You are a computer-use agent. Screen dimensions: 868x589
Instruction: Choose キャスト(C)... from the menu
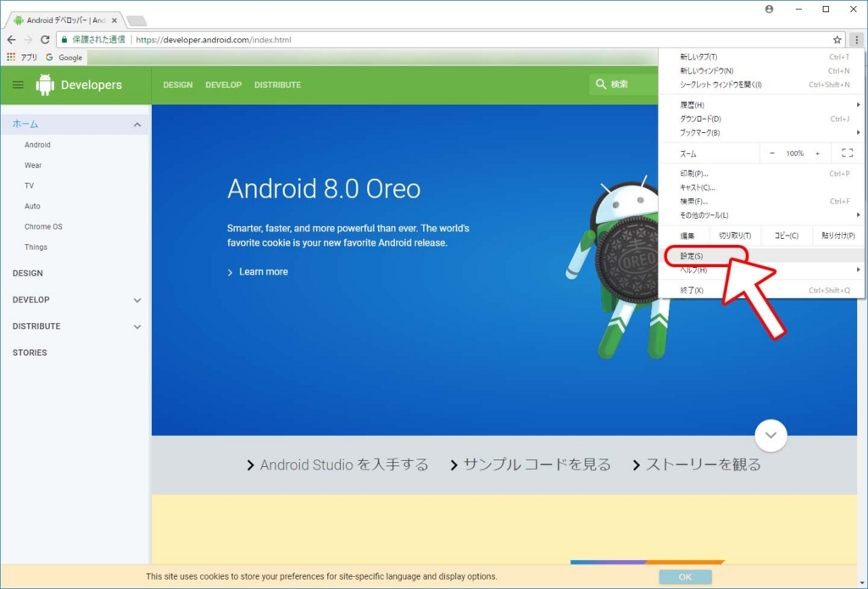tap(762, 187)
